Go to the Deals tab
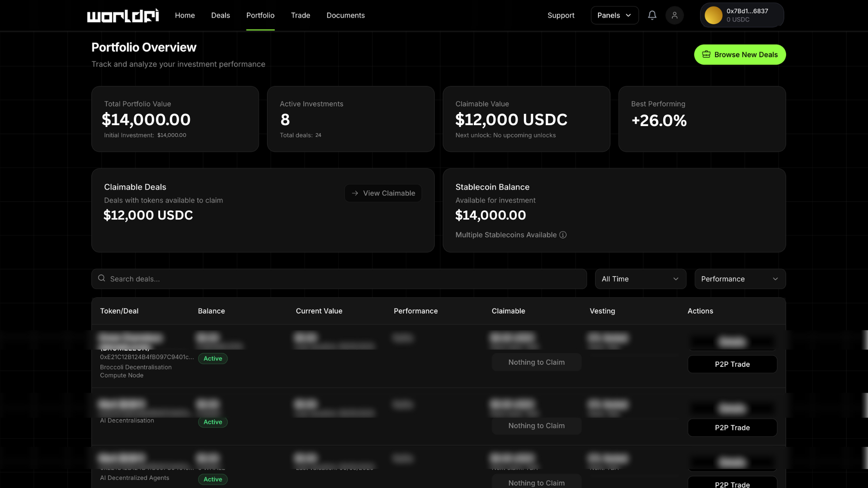Viewport: 868px width, 488px height. pyautogui.click(x=221, y=15)
